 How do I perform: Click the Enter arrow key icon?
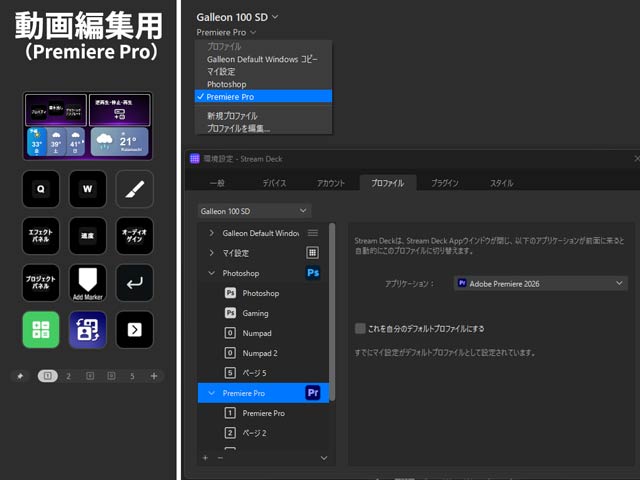coord(135,283)
